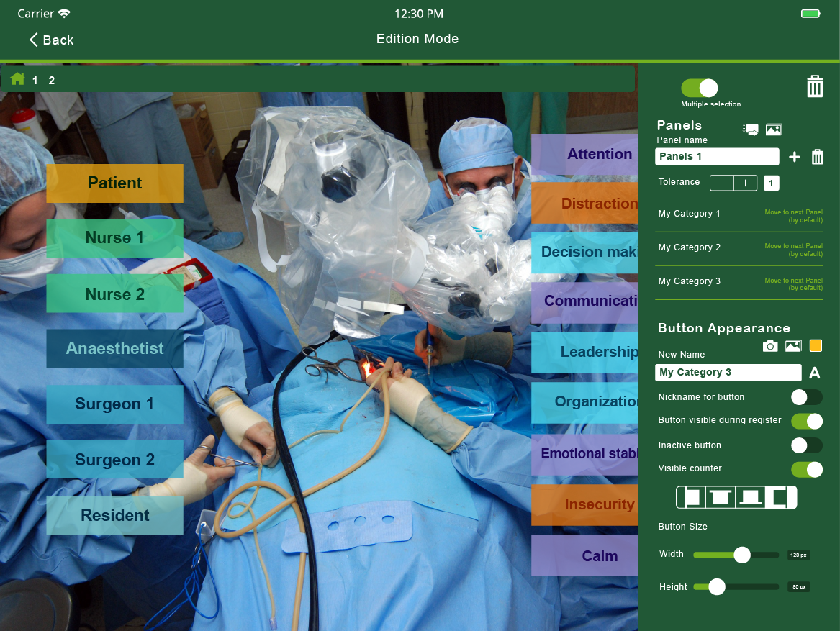This screenshot has width=840, height=636.
Task: Enable the Inactive button switch
Action: [807, 445]
